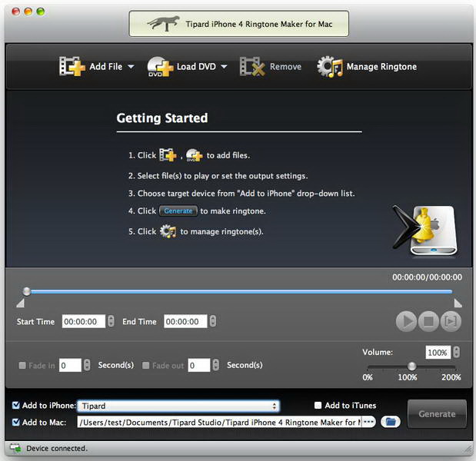The width and height of the screenshot is (476, 461).
Task: Click the ellipsis browse path button
Action: (368, 422)
